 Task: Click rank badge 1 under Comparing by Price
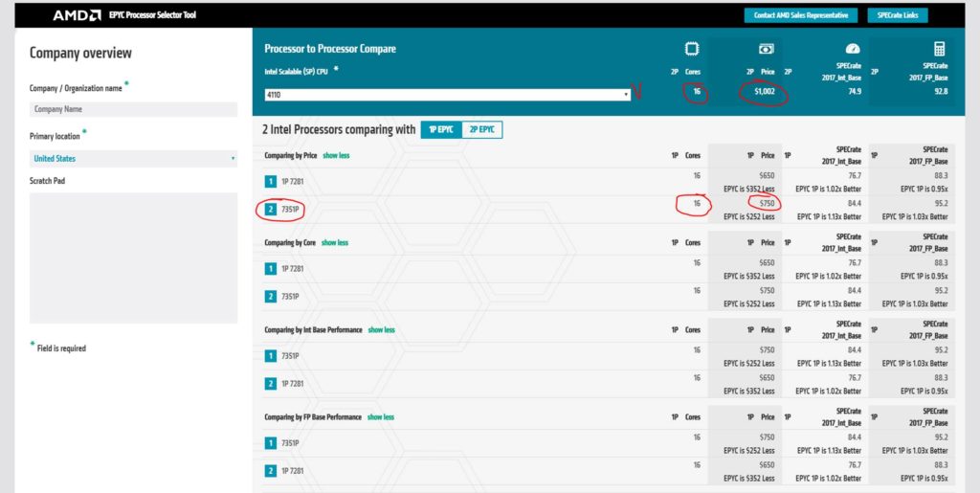270,182
